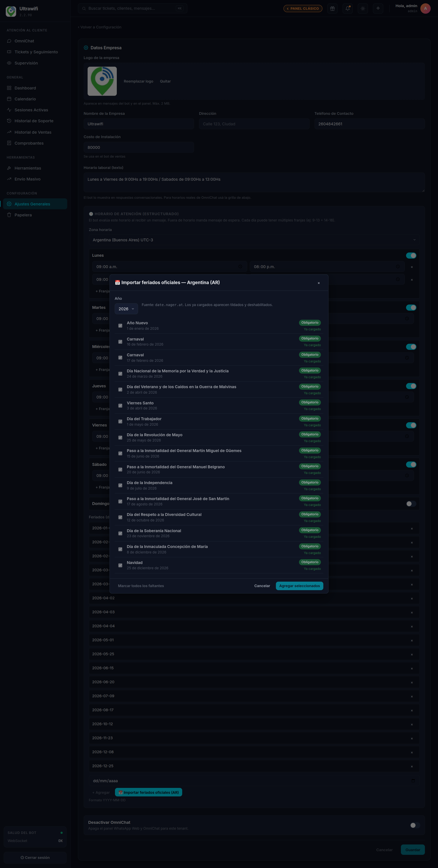Remove holiday date 2026-05-25
The height and width of the screenshot is (868, 438).
tap(412, 654)
